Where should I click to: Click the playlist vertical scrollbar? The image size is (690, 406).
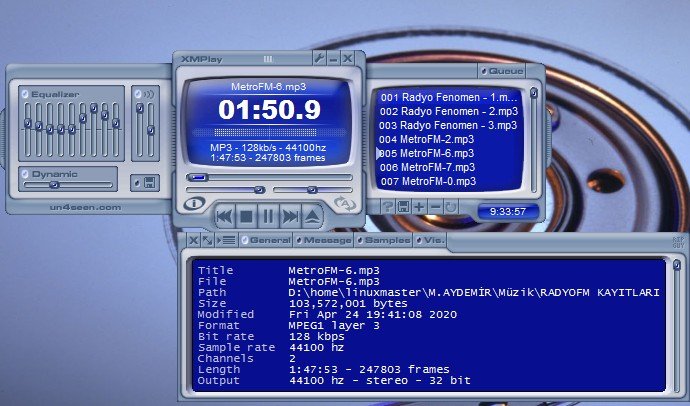(534, 140)
